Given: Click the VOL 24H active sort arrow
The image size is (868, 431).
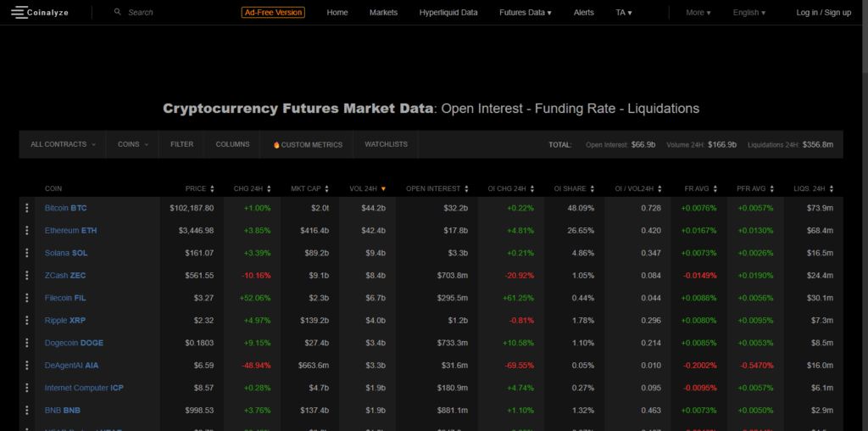Looking at the screenshot, I should pyautogui.click(x=383, y=189).
